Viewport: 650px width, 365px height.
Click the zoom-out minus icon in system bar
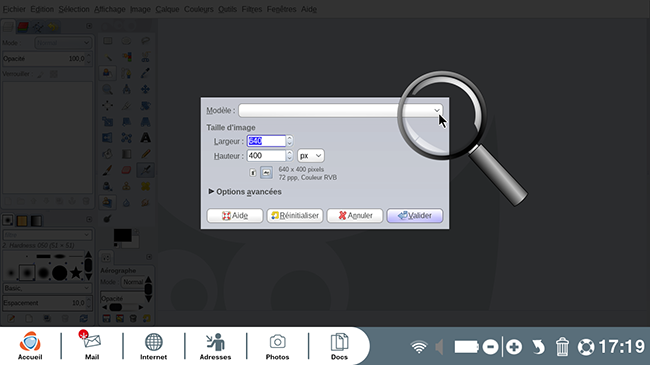coord(490,347)
